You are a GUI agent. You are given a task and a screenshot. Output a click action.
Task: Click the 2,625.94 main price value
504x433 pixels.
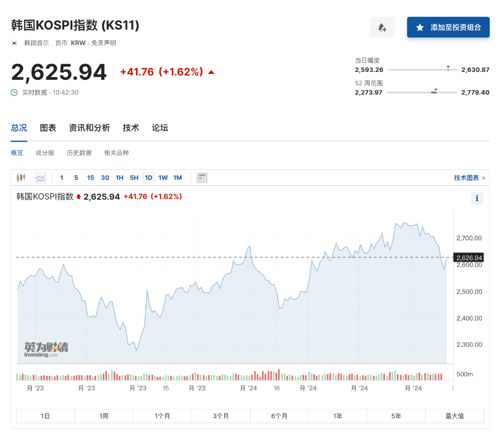point(59,72)
